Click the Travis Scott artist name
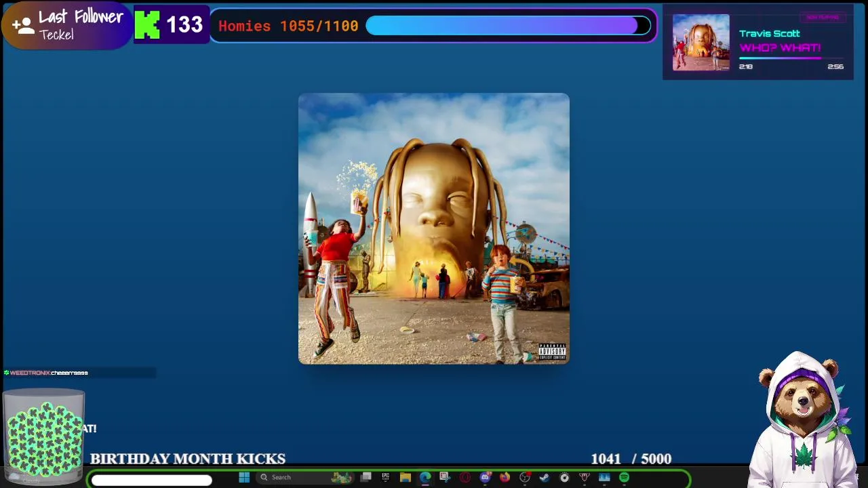Viewport: 868px width, 488px height. (x=770, y=33)
